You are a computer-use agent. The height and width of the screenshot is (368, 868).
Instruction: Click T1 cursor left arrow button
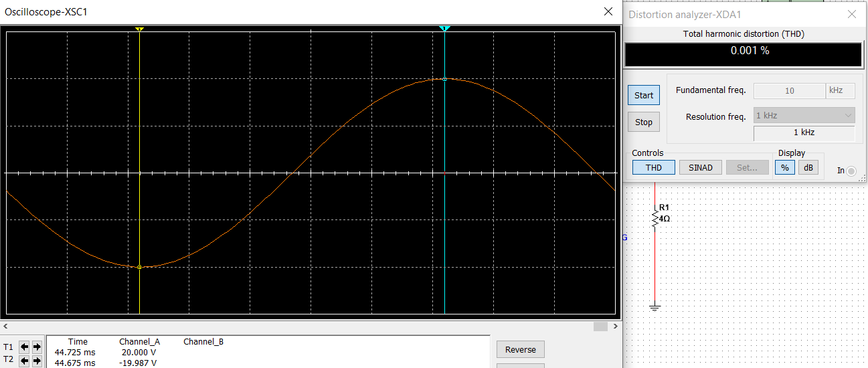(24, 347)
